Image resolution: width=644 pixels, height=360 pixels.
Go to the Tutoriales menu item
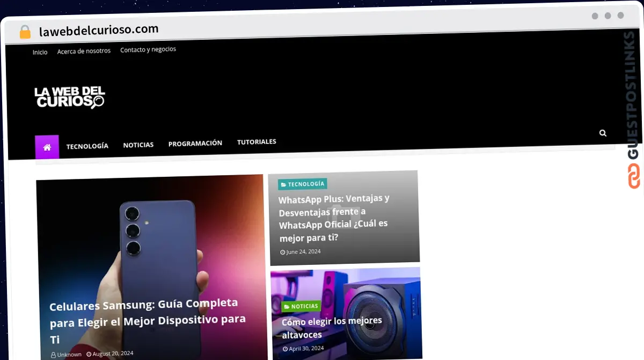pos(257,142)
